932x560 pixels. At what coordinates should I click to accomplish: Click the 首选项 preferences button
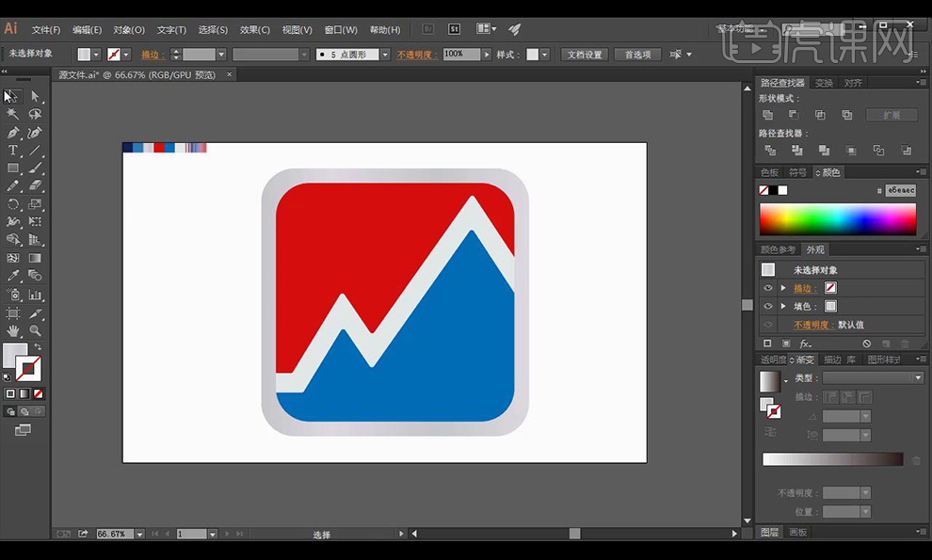(x=637, y=55)
